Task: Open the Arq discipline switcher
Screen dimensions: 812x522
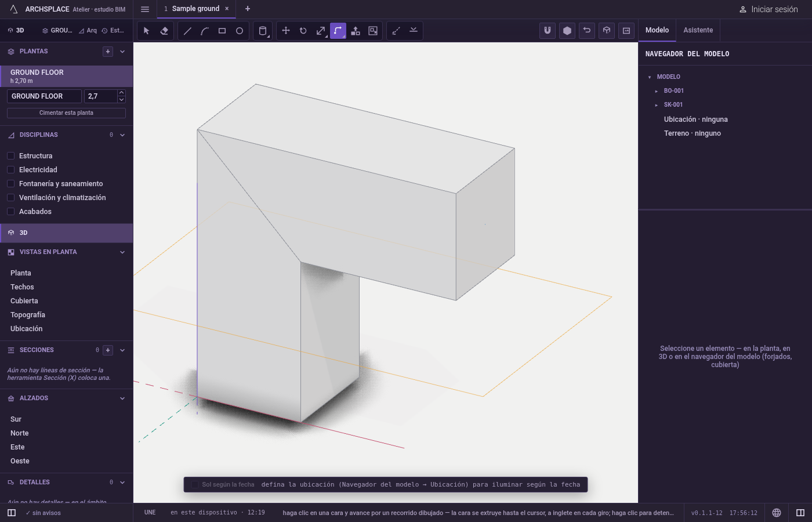Action: [88, 31]
